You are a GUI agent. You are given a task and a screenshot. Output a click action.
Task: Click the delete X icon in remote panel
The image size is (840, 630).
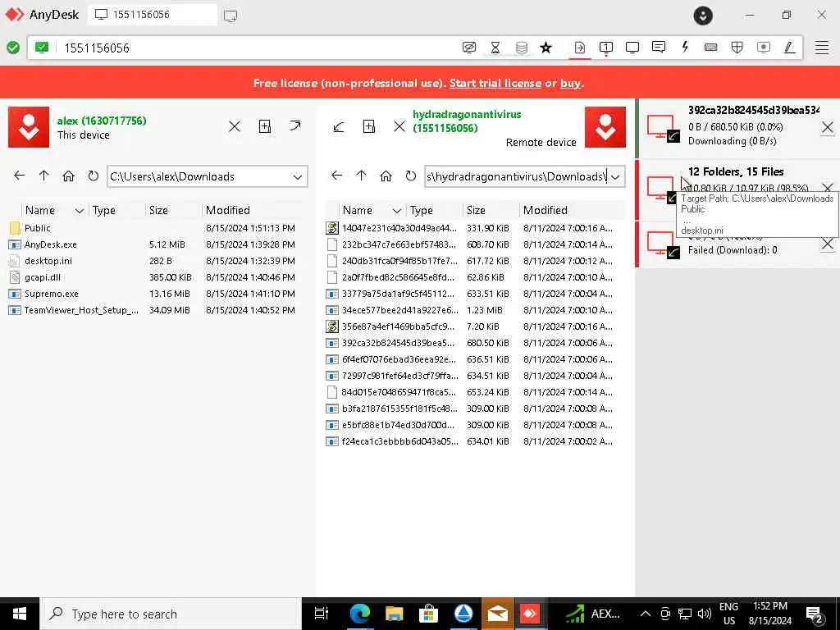point(399,126)
